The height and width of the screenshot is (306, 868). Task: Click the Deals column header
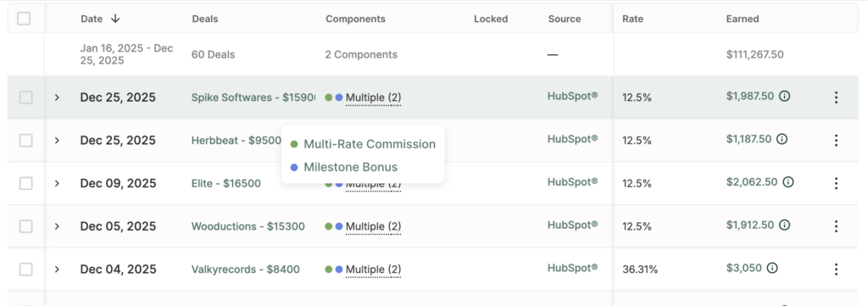(205, 19)
